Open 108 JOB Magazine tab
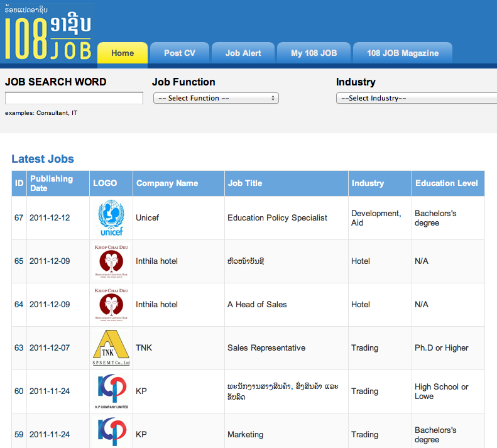The width and height of the screenshot is (497, 448). (x=403, y=53)
